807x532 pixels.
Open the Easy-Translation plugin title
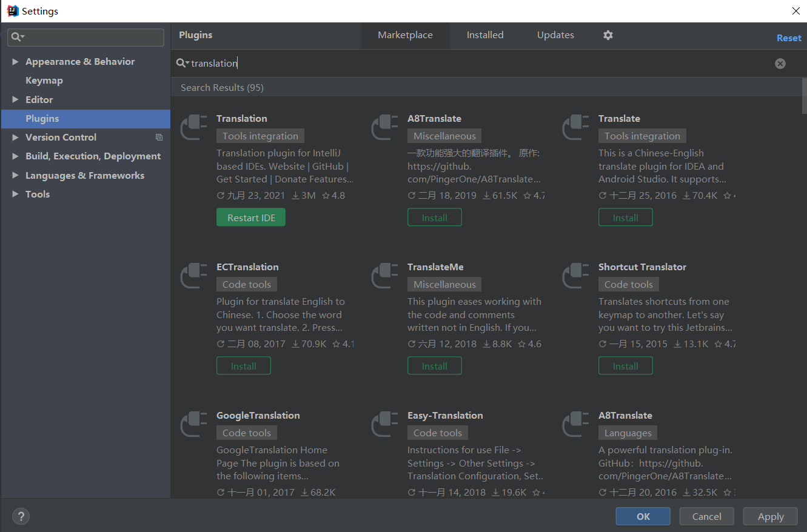tap(445, 416)
